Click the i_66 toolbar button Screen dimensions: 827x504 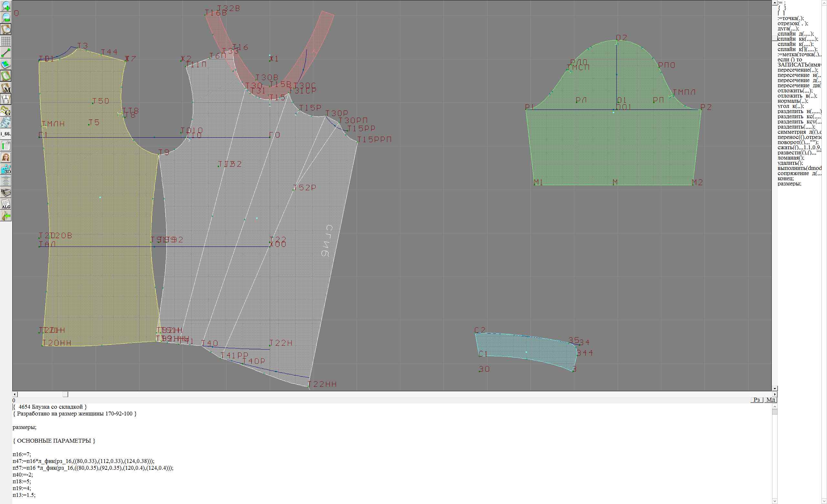[6, 134]
